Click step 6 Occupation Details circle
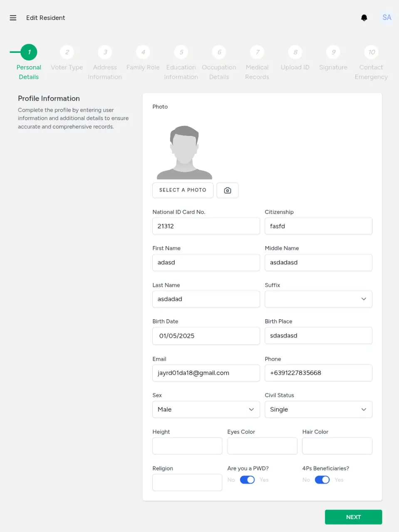The image size is (399, 532). (x=219, y=52)
